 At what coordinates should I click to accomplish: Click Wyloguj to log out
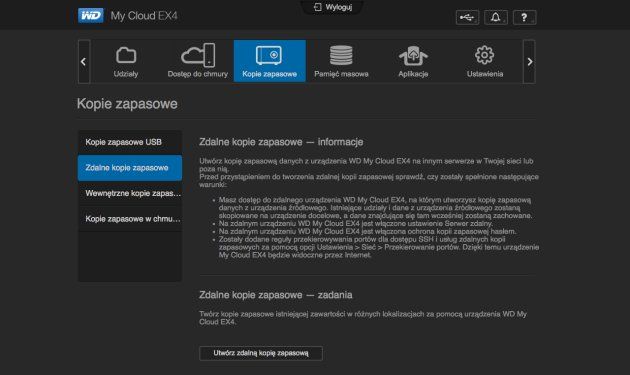tap(333, 7)
